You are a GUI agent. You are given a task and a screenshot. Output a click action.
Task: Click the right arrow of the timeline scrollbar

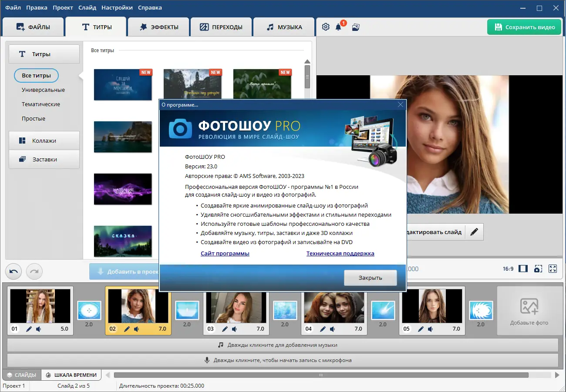coord(557,375)
